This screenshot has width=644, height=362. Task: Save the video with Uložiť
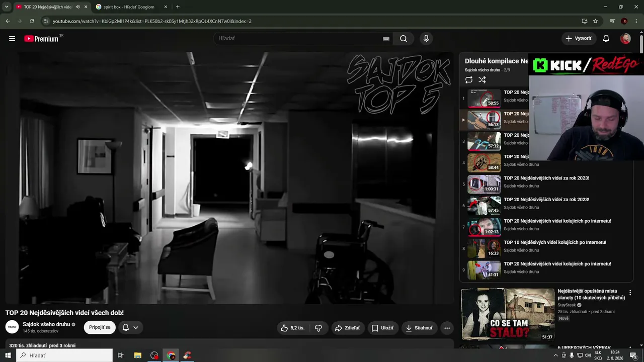point(382,328)
